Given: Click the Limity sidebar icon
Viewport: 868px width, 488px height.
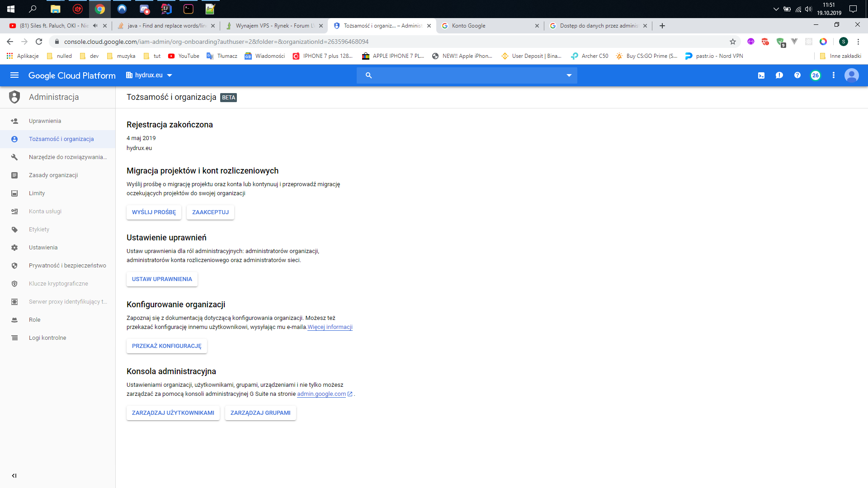Looking at the screenshot, I should point(14,193).
